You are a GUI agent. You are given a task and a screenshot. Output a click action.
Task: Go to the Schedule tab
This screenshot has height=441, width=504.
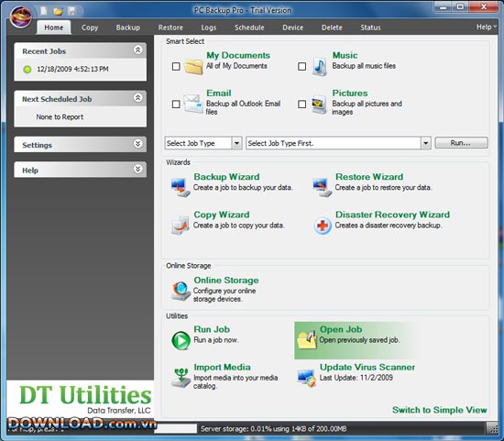(x=249, y=28)
